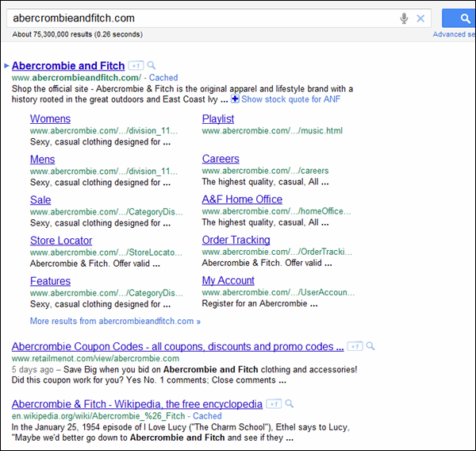Click the www.abercrombie.com/.../OrderTracki... URL
The image size is (476, 451).
277,252
